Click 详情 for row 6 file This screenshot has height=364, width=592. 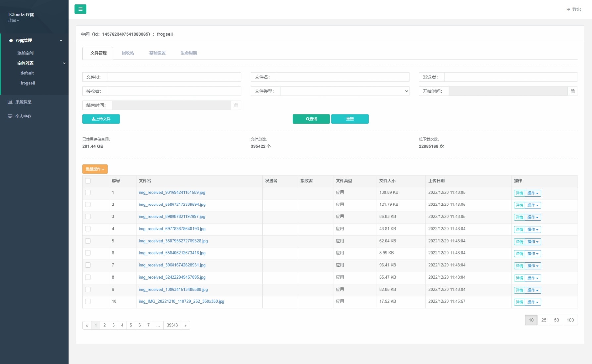pos(519,254)
